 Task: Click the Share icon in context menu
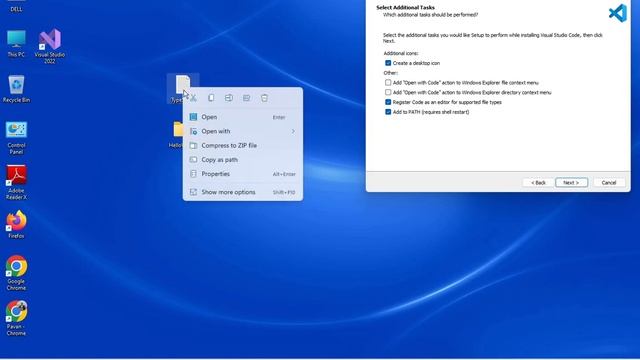point(247,98)
